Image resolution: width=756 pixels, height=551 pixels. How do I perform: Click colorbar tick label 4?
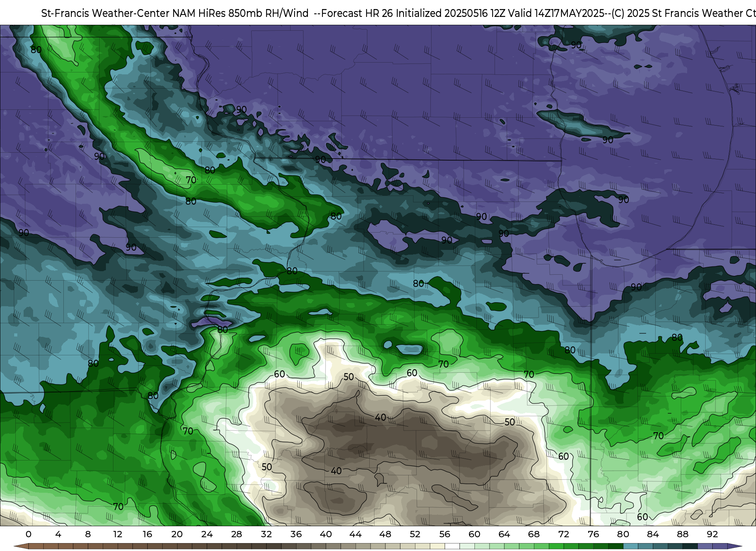coord(58,534)
